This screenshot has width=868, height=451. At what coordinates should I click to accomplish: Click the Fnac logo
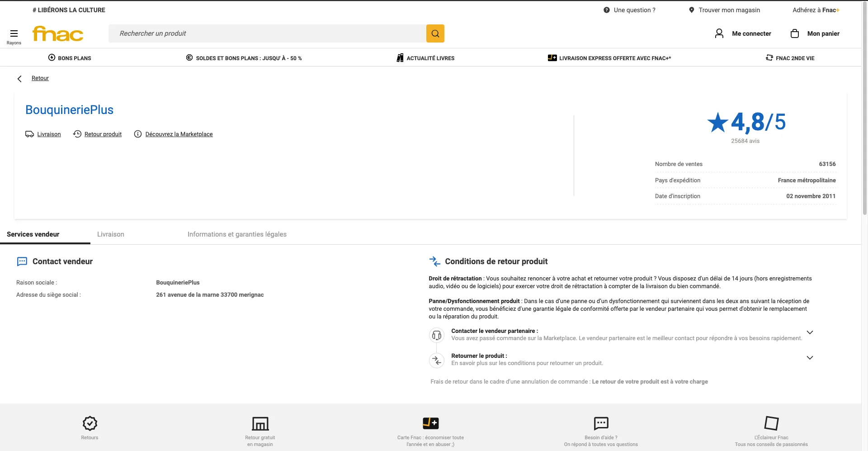58,34
